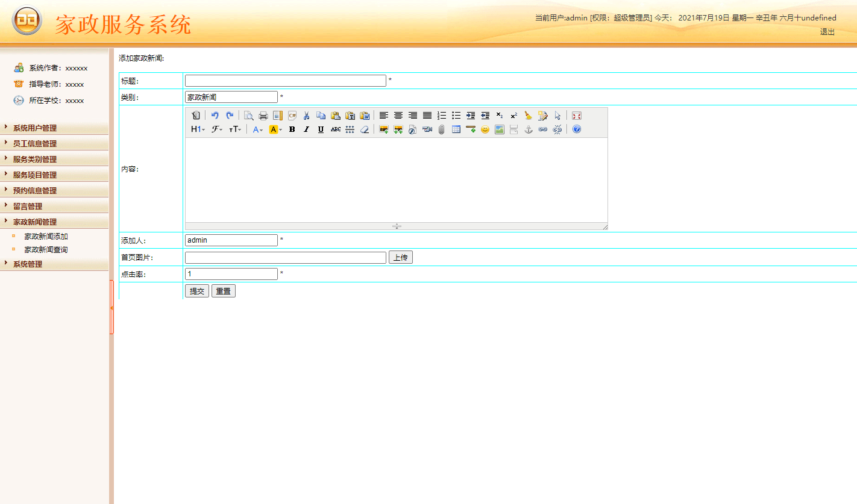Viewport: 857px width, 504px height.
Task: Click the Print icon in the toolbar
Action: [x=263, y=115]
